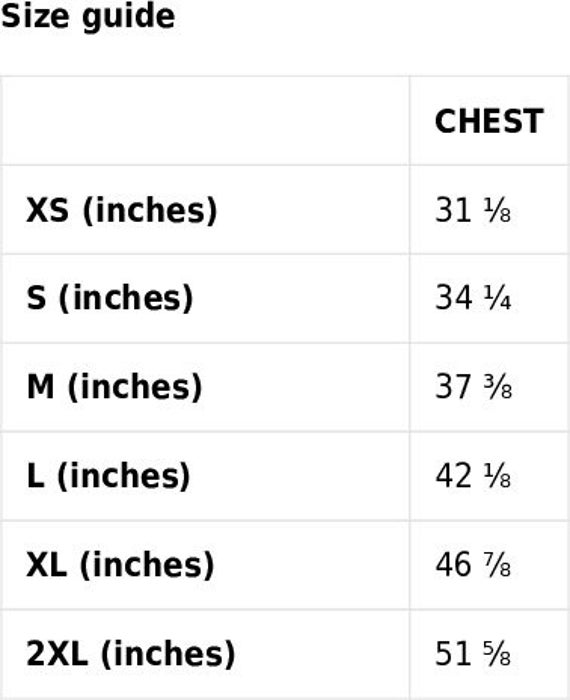Click the Size guide heading
570x700 pixels.
87,17
